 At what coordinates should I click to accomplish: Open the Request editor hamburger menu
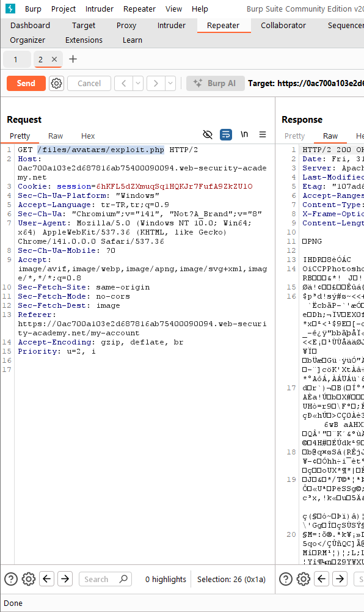pyautogui.click(x=263, y=134)
